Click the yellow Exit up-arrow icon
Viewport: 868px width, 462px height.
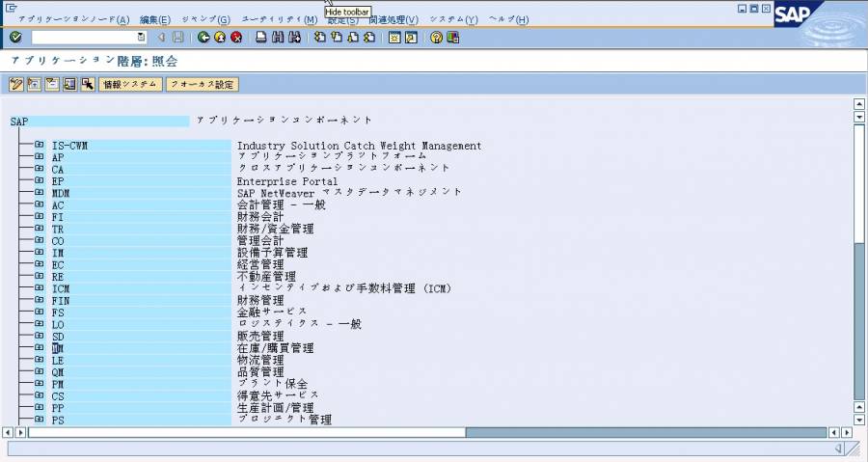click(x=220, y=38)
